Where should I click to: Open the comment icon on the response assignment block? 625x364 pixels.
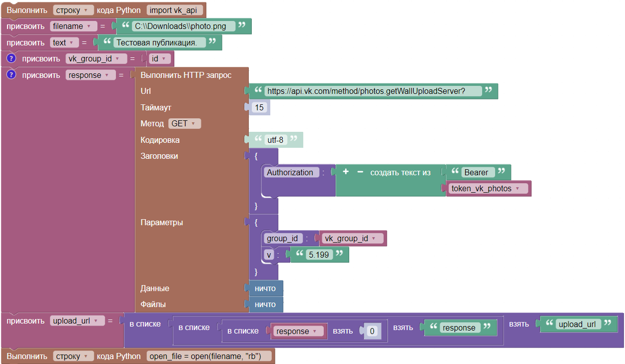[11, 75]
